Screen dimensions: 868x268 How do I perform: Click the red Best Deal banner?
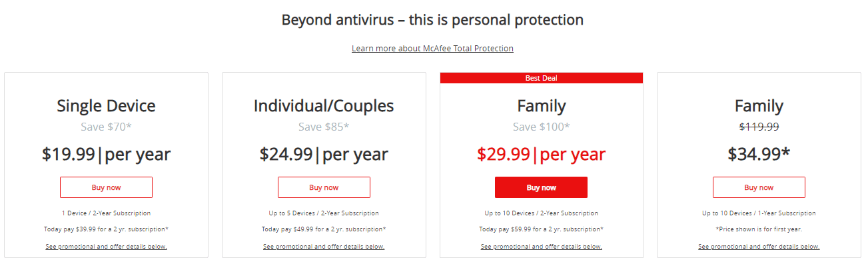[541, 78]
